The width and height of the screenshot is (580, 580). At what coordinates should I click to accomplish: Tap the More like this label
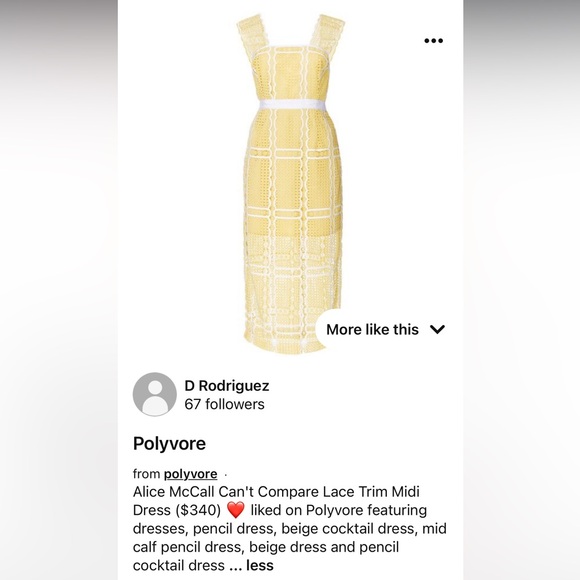[x=372, y=329]
